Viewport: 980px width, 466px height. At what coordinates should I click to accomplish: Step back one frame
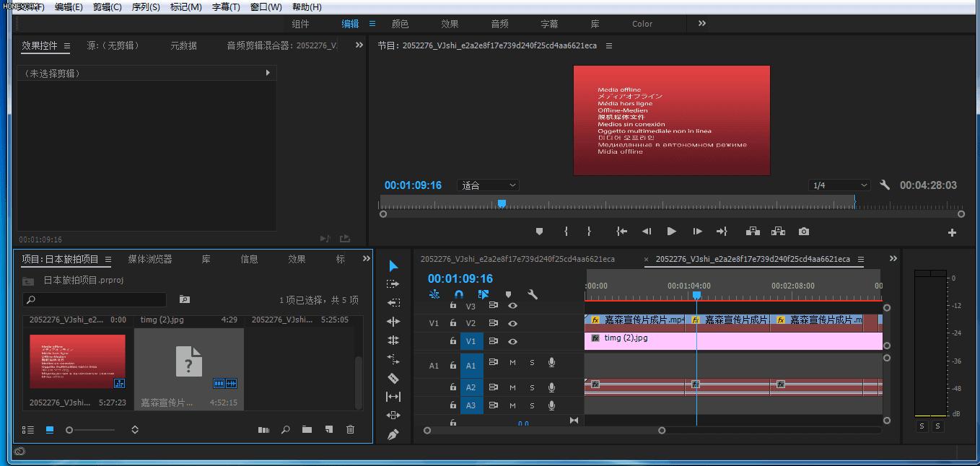pos(647,232)
